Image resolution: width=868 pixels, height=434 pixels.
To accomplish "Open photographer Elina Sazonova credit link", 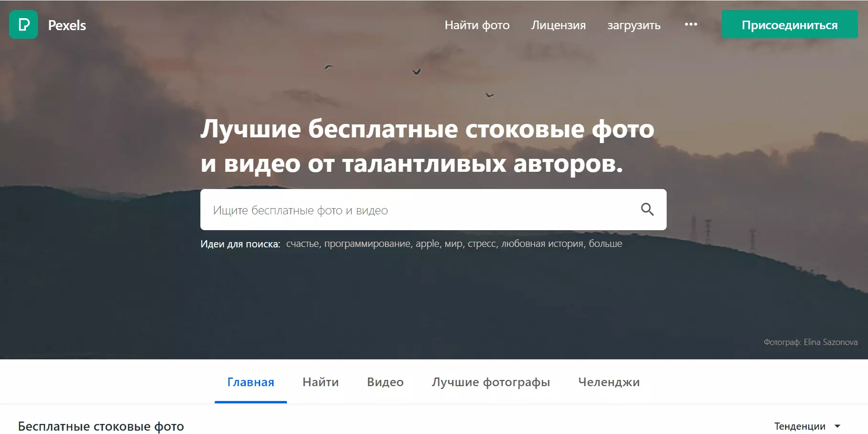I will point(830,342).
